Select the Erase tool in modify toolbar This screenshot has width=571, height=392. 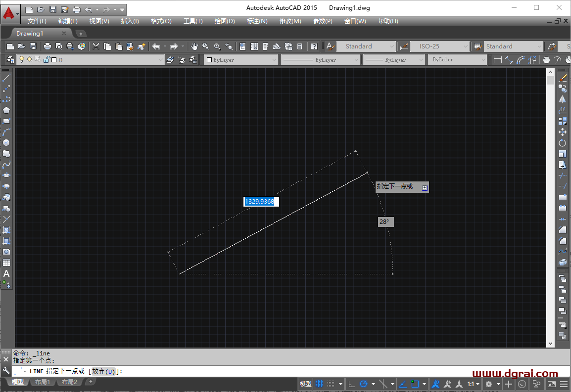(x=563, y=78)
